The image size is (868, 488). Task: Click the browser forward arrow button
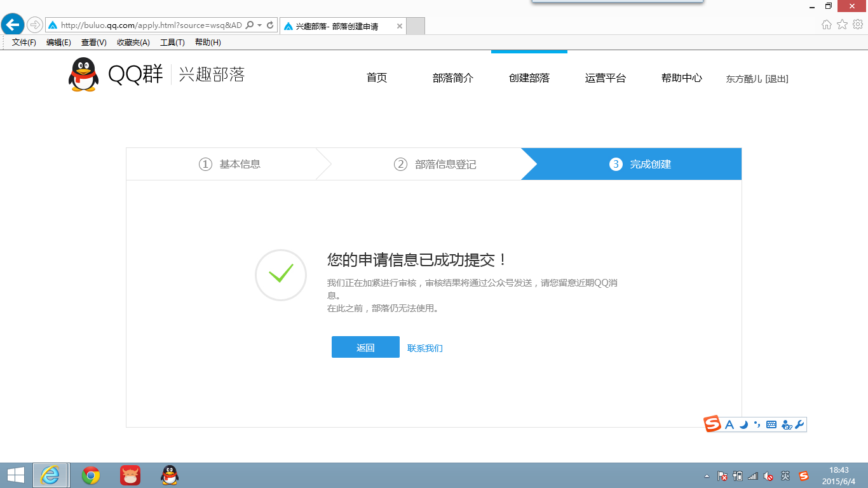[x=35, y=25]
